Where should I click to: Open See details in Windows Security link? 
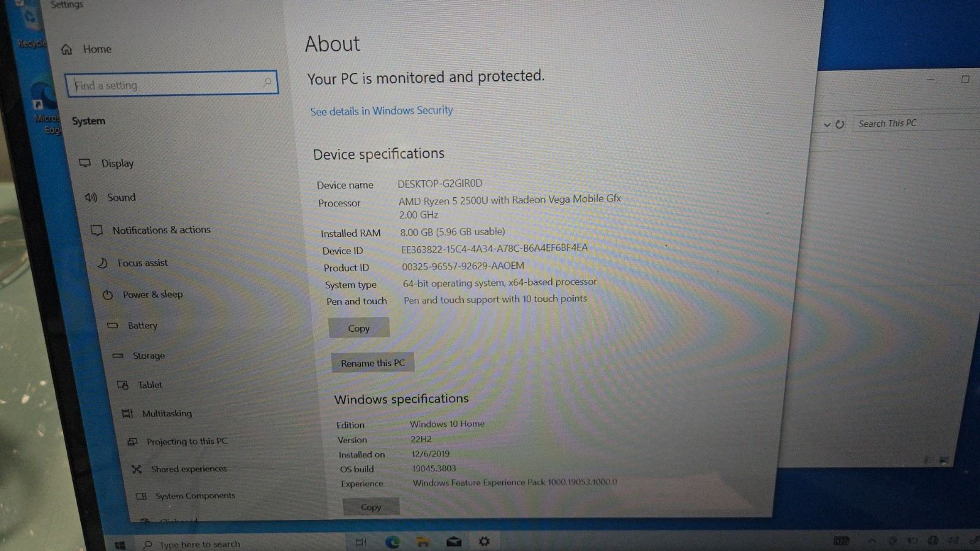point(382,111)
